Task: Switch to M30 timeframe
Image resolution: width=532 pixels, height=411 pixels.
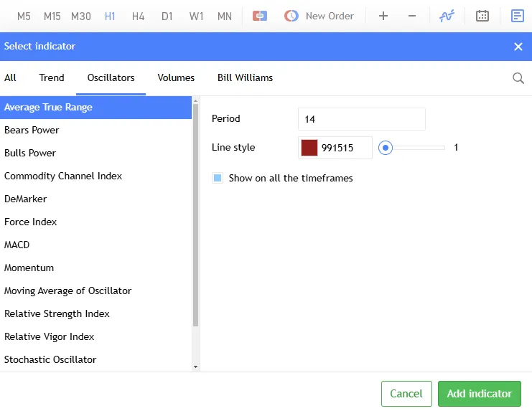Action: pyautogui.click(x=81, y=16)
